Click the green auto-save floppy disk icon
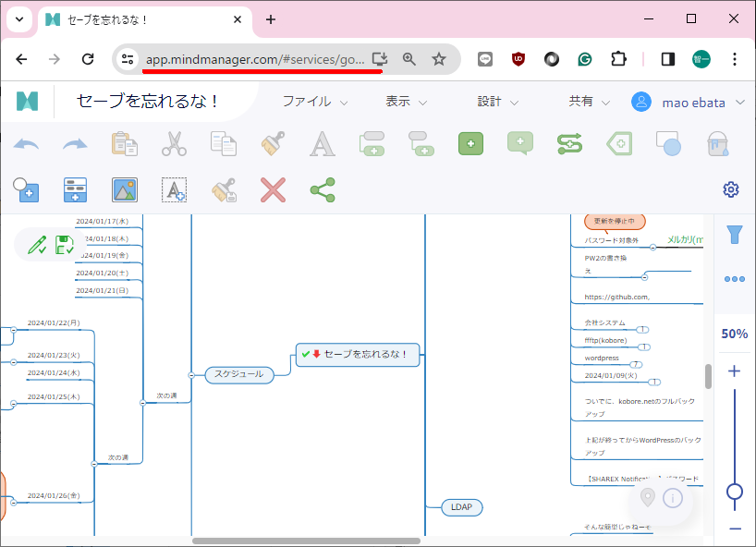 65,245
